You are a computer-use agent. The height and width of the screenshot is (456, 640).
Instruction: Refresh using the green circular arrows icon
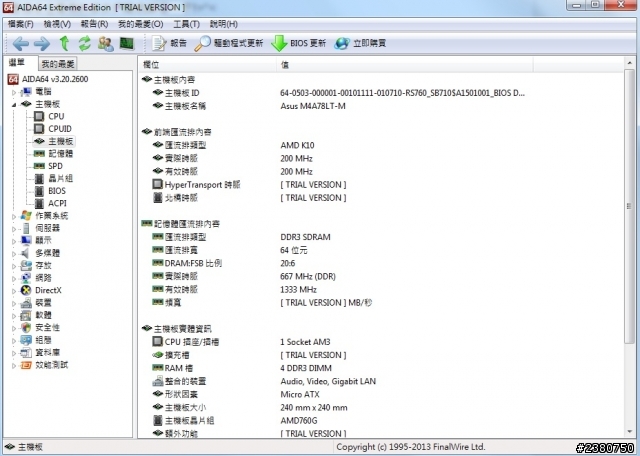pyautogui.click(x=84, y=43)
